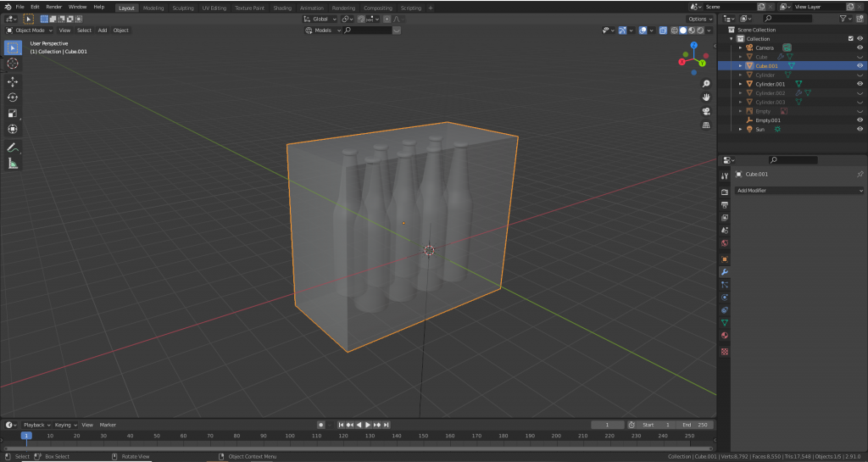
Task: Expand the Cylinder.001 item in outliner
Action: [x=740, y=84]
